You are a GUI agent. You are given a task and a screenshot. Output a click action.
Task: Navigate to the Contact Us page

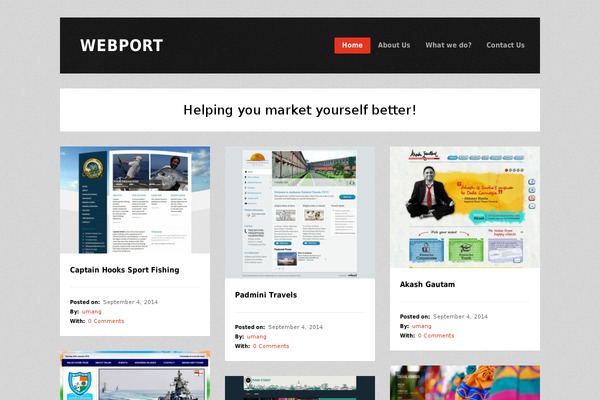pos(505,45)
